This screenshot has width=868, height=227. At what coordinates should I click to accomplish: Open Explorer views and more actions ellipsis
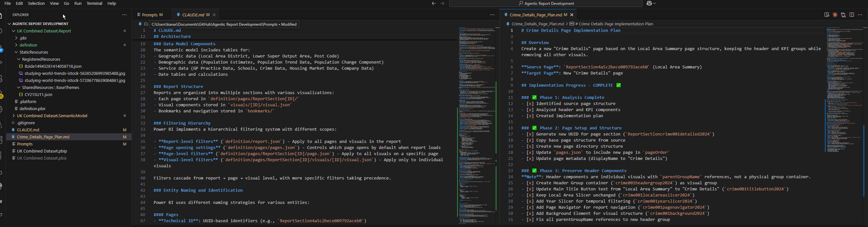coord(124,15)
